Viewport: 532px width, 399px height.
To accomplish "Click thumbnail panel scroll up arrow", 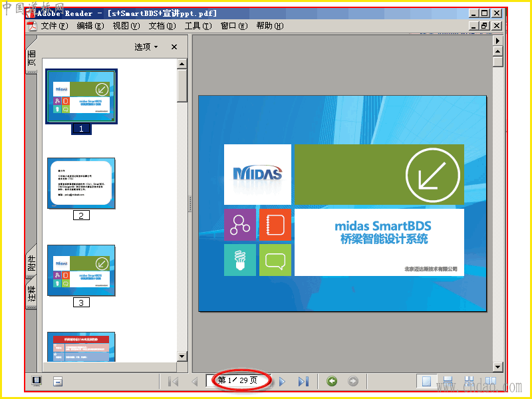I will (x=182, y=64).
